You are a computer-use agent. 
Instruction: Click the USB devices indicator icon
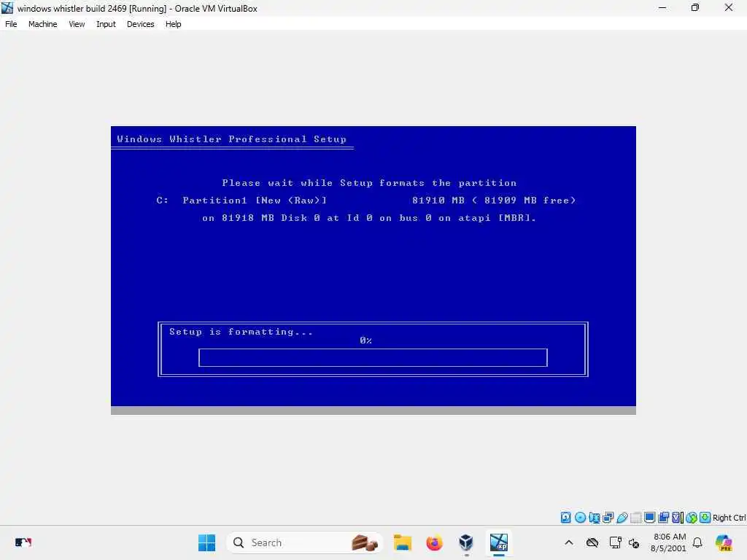pos(622,518)
